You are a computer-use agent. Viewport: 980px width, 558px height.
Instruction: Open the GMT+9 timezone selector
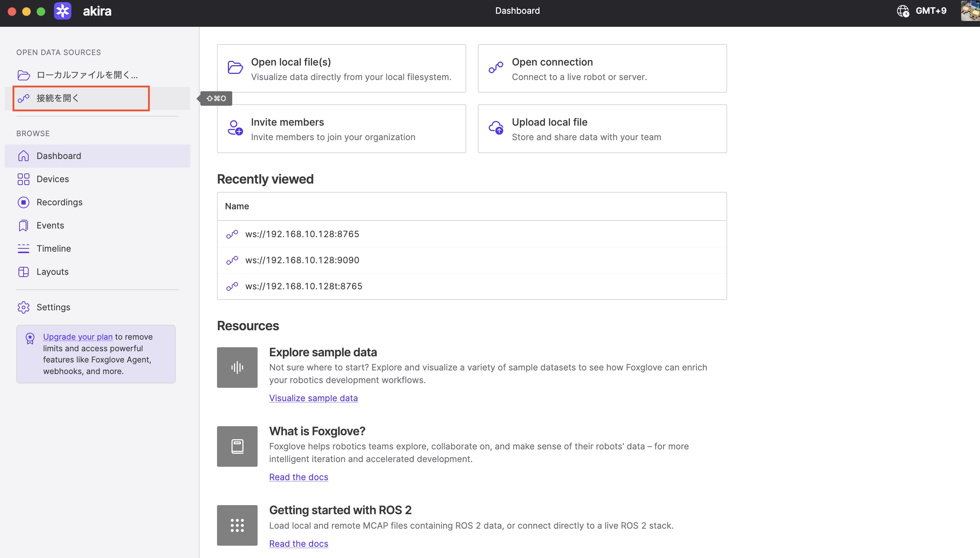(x=921, y=11)
